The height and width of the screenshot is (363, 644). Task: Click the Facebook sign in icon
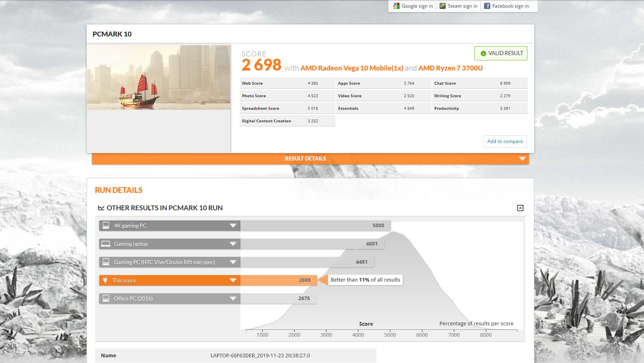(487, 6)
